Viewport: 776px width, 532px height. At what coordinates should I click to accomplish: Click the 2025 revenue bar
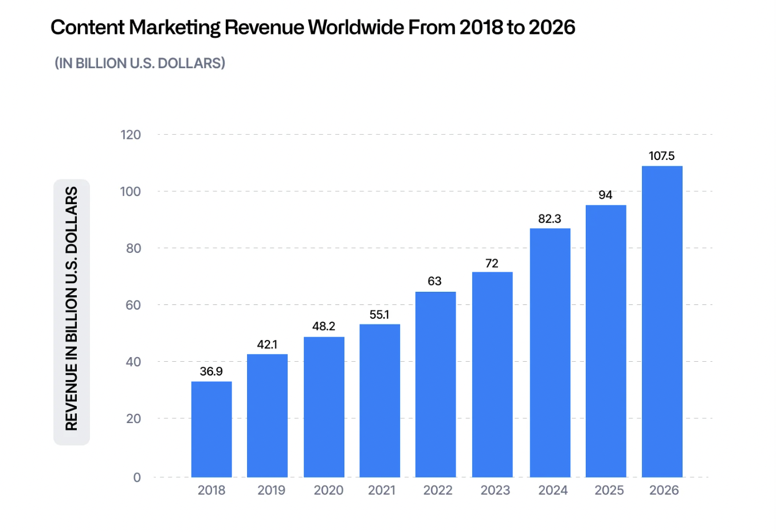pos(606,341)
